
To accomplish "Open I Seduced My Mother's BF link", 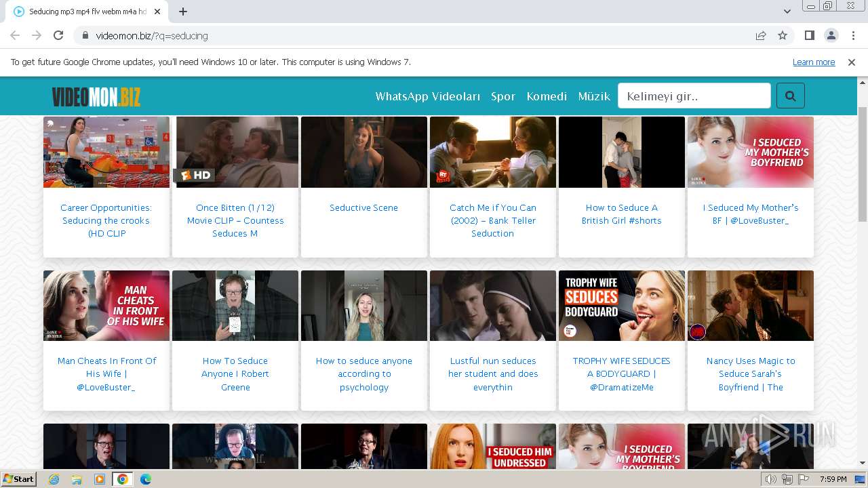I will pos(751,214).
